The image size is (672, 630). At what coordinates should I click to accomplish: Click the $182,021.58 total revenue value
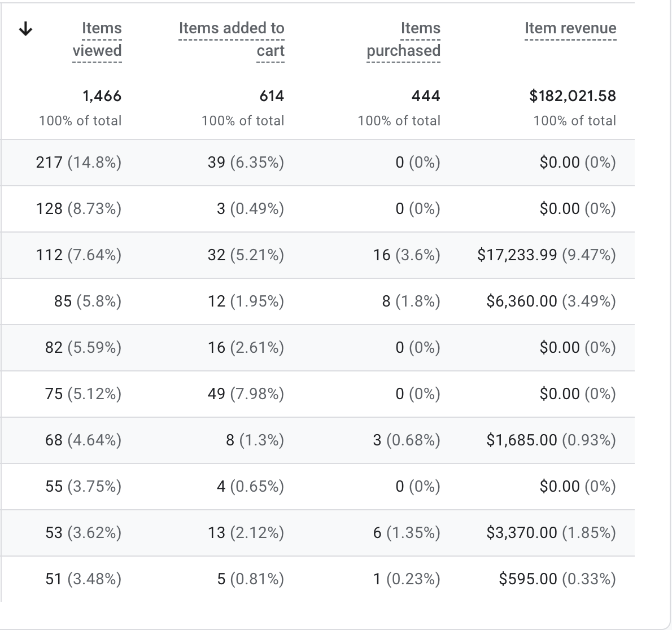(x=573, y=96)
